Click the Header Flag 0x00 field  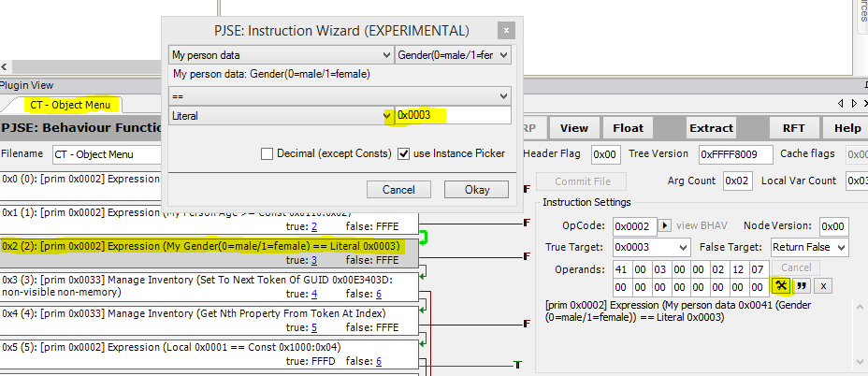[x=605, y=155]
